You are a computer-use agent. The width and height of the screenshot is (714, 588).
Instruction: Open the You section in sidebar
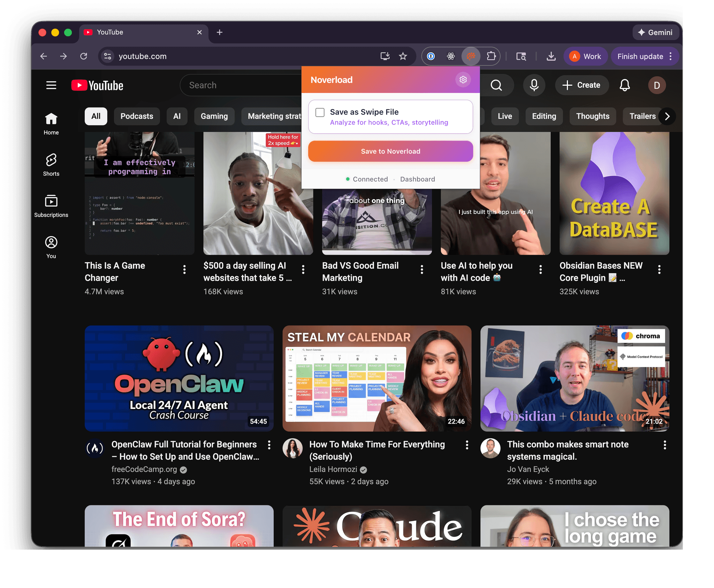tap(51, 247)
